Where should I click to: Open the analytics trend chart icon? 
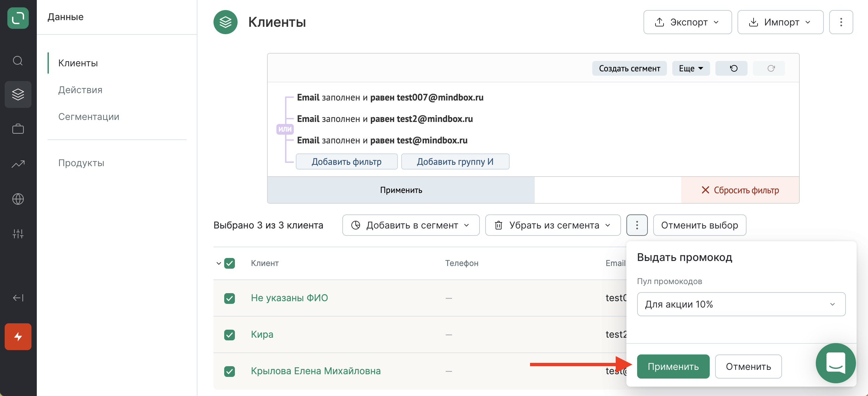click(18, 164)
